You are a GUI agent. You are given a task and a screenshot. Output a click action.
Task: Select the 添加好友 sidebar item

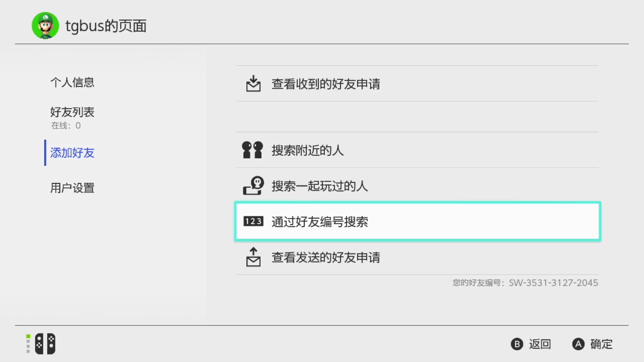coord(72,153)
